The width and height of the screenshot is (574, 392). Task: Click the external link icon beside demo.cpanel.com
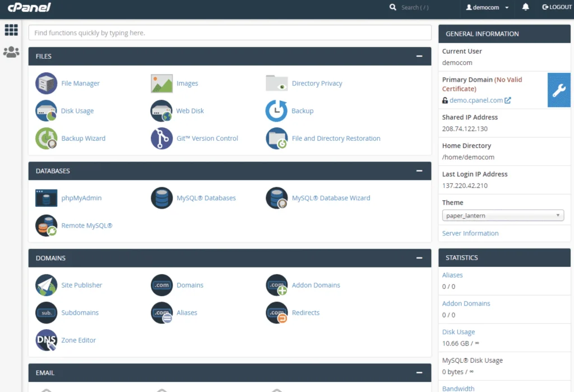(508, 100)
